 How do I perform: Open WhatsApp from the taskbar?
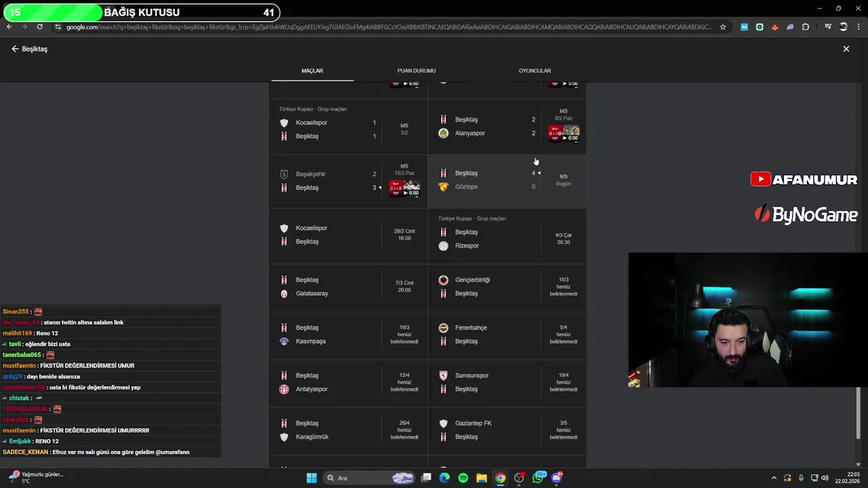539,477
